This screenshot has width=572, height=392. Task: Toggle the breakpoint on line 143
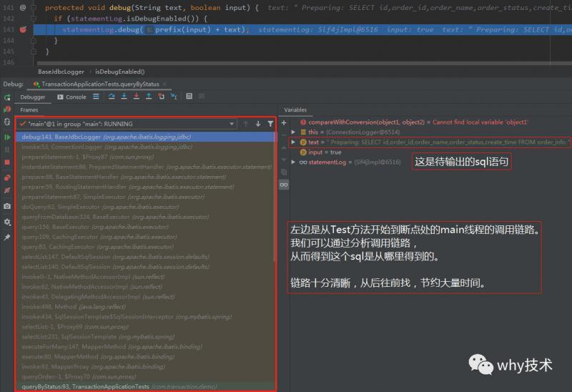click(23, 30)
